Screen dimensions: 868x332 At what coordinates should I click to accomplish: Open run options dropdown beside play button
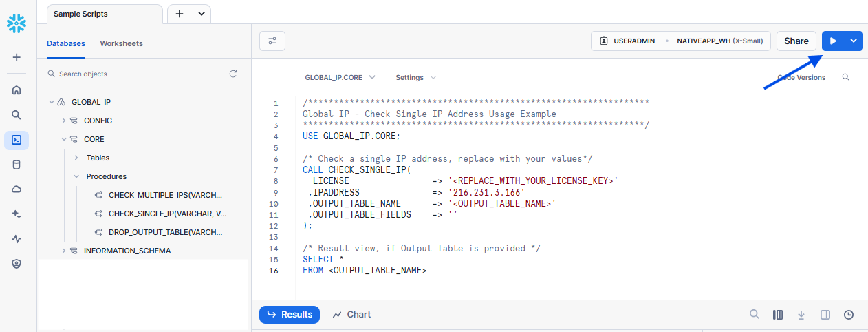click(854, 41)
